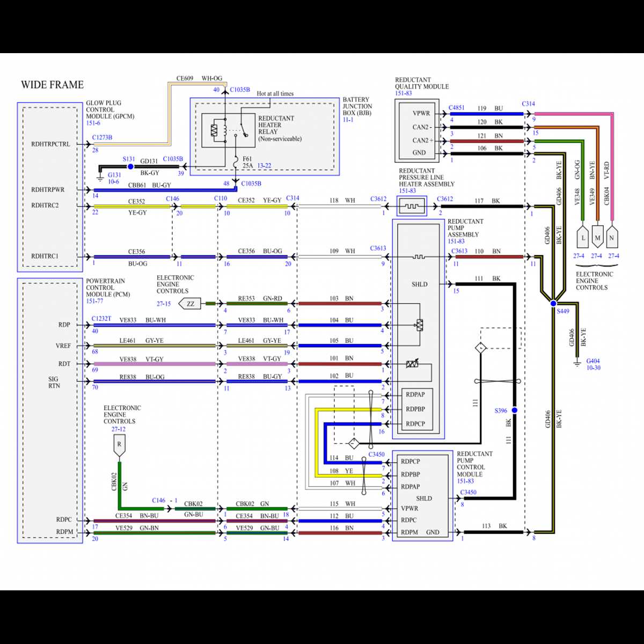
Task: Click the CE609 WH-OG wire label
Action: 199,78
